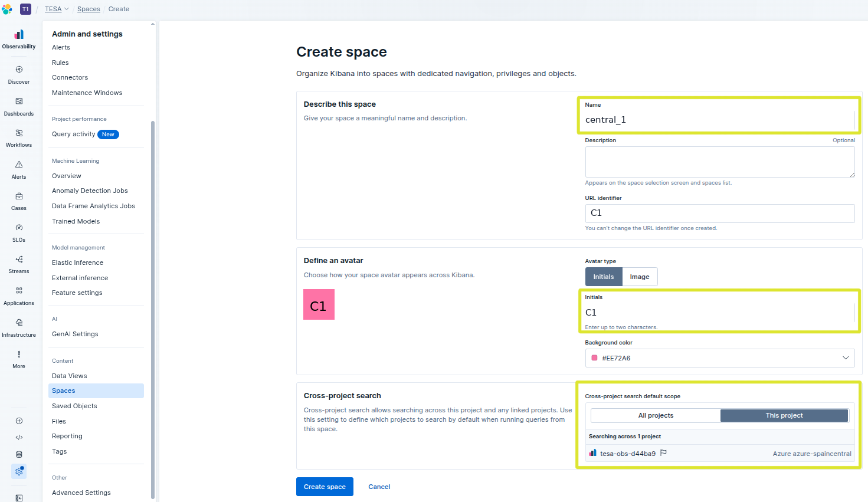Click the Elastic logo in the top bar
The image size is (868, 502).
click(x=7, y=9)
